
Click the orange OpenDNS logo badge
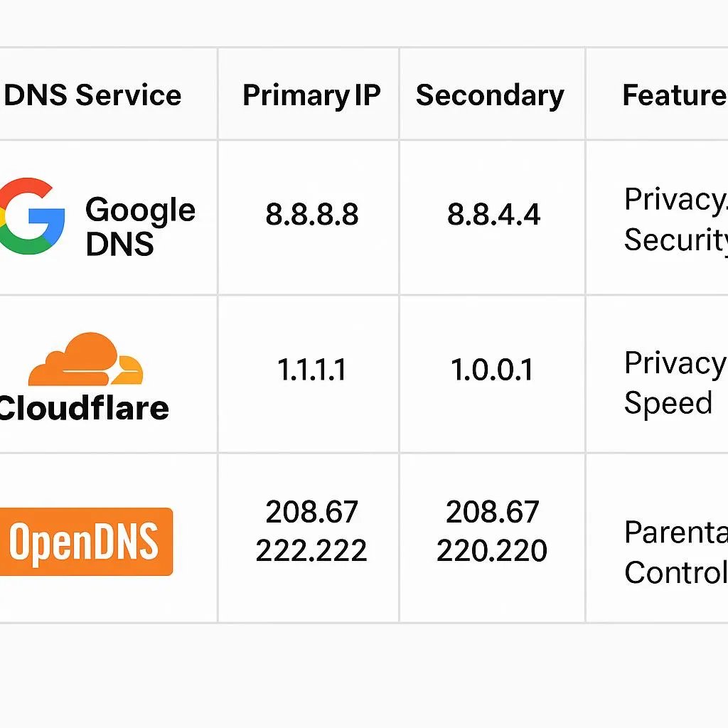pos(85,542)
